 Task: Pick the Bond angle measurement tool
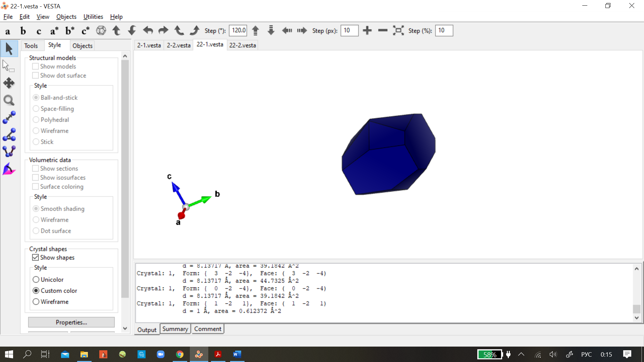(9, 134)
